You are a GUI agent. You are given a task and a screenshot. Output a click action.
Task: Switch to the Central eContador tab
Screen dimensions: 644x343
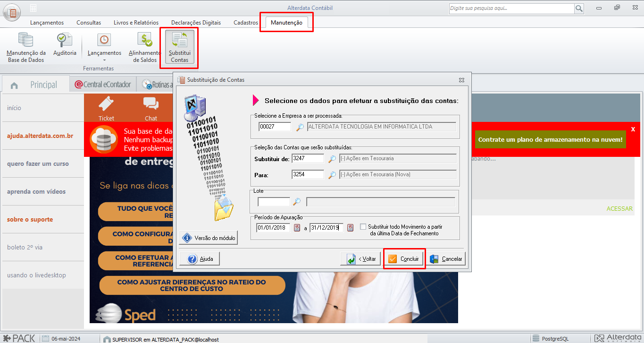coord(103,85)
